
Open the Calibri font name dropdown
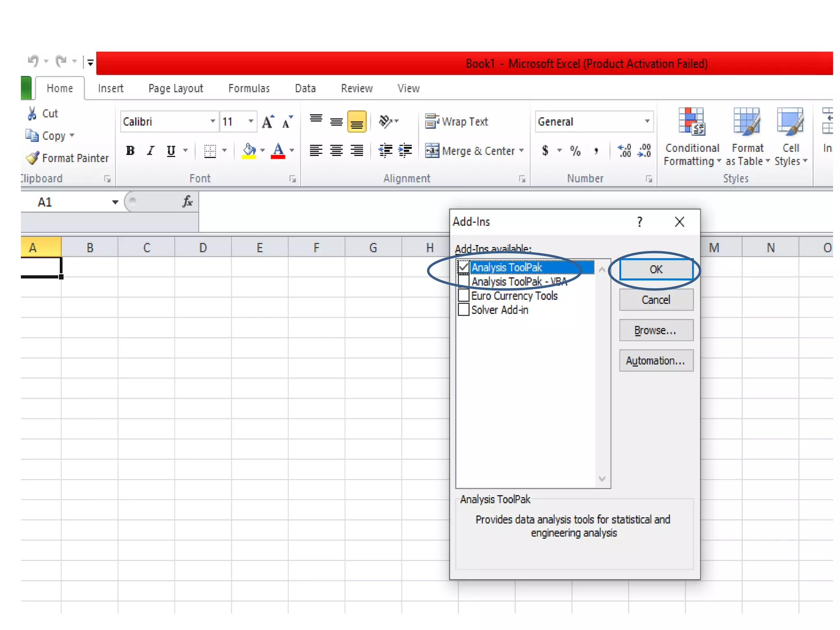pos(212,121)
